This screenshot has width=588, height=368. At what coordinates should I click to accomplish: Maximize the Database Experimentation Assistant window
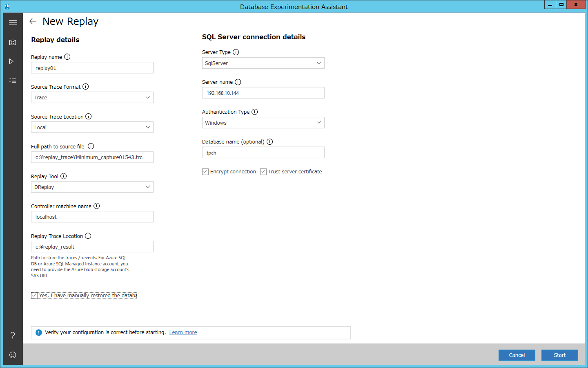561,5
